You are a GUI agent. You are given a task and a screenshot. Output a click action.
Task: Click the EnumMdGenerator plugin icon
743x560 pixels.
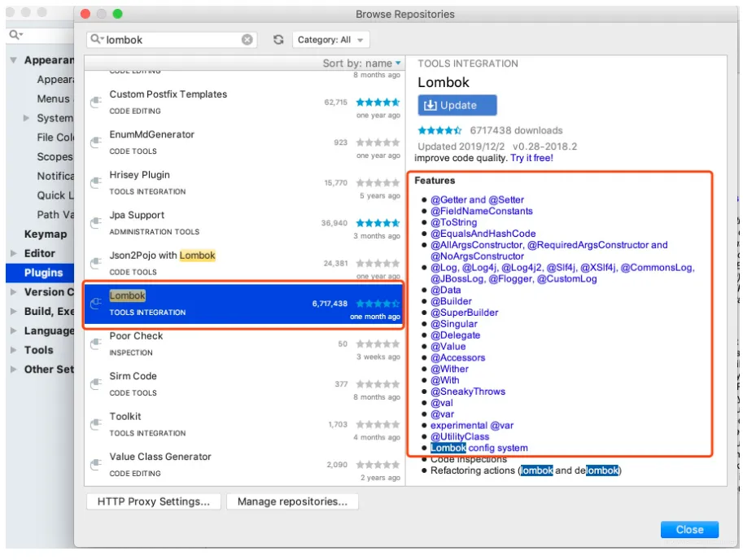click(96, 142)
